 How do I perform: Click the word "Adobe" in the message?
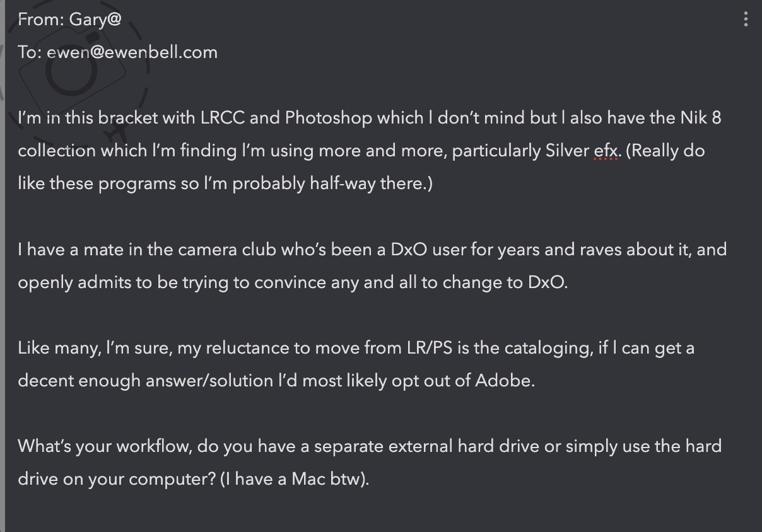(503, 381)
